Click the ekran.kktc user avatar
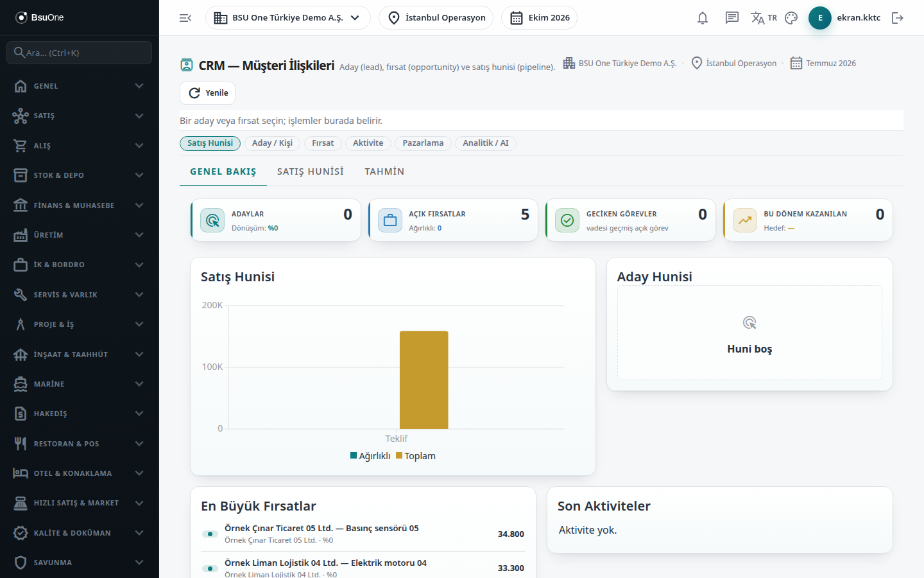The width and height of the screenshot is (924, 578). pos(820,18)
